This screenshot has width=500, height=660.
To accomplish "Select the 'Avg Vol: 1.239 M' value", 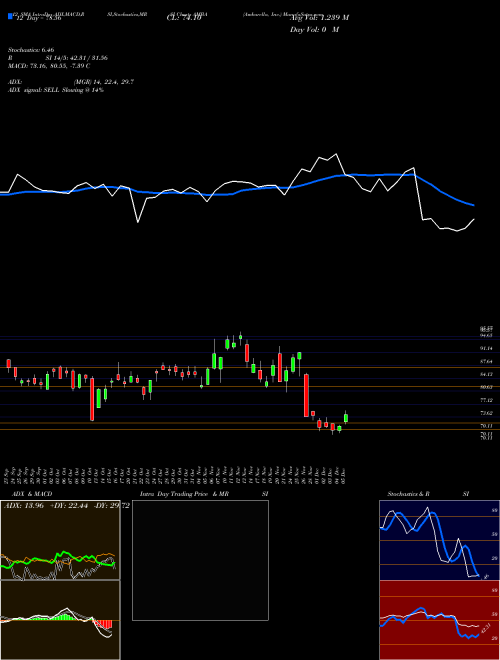I will pyautogui.click(x=319, y=18).
